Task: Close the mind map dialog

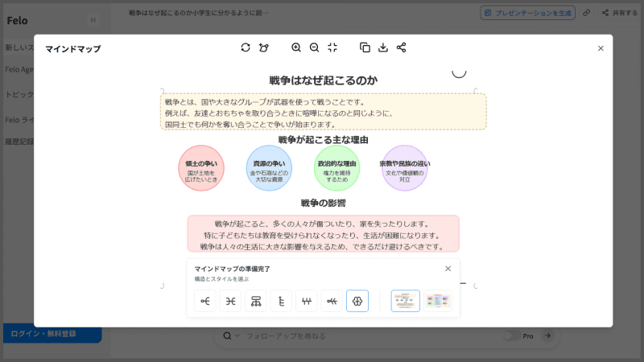Action: point(601,48)
